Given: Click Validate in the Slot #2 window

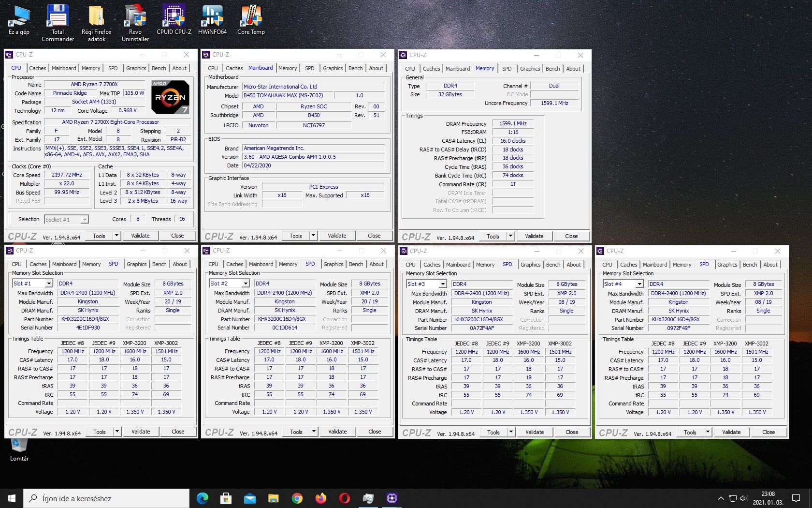Looking at the screenshot, I should pos(337,432).
